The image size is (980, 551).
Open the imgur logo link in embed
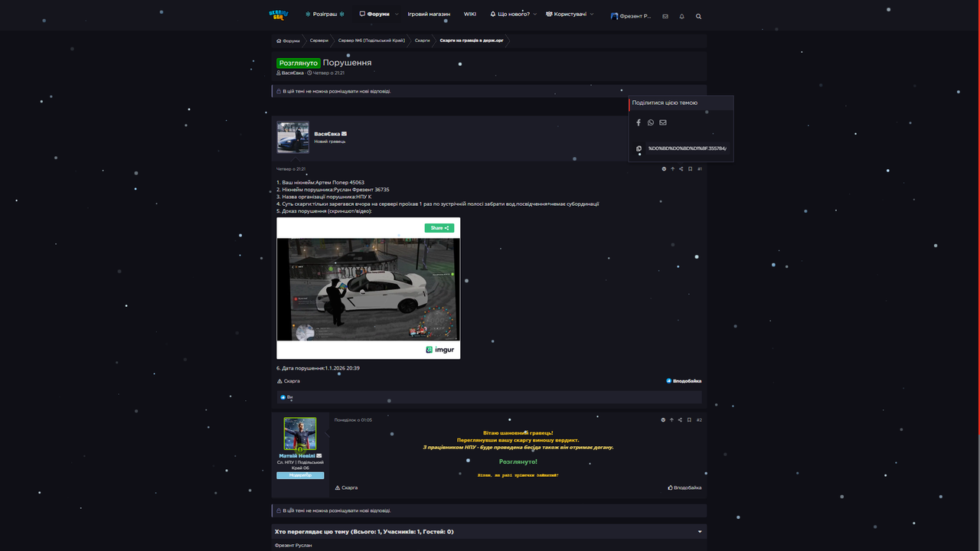click(x=440, y=350)
